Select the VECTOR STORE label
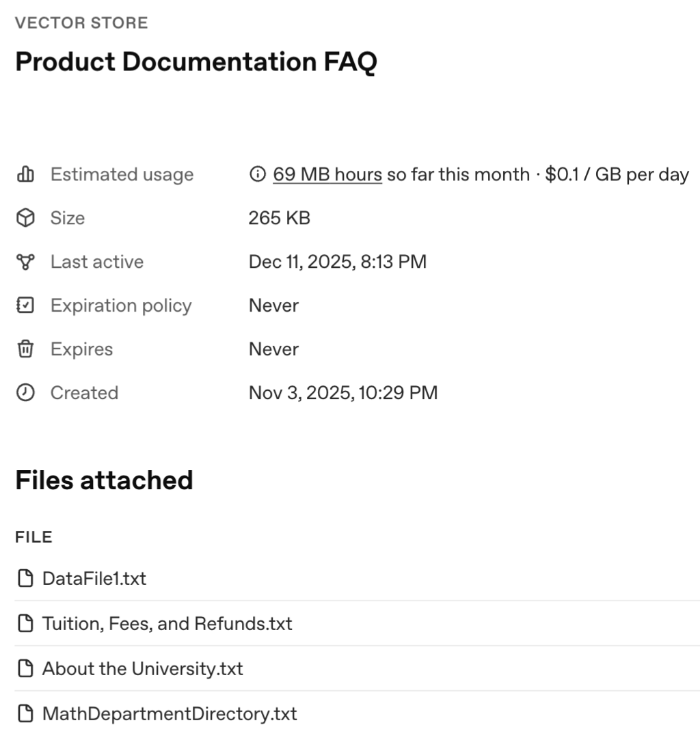 [x=81, y=23]
